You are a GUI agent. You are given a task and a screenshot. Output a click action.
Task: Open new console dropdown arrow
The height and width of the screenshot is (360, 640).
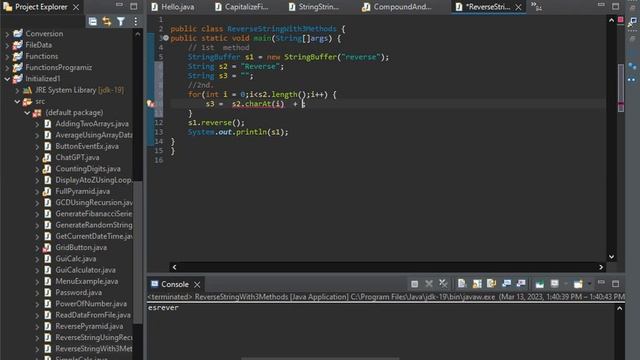click(x=589, y=284)
